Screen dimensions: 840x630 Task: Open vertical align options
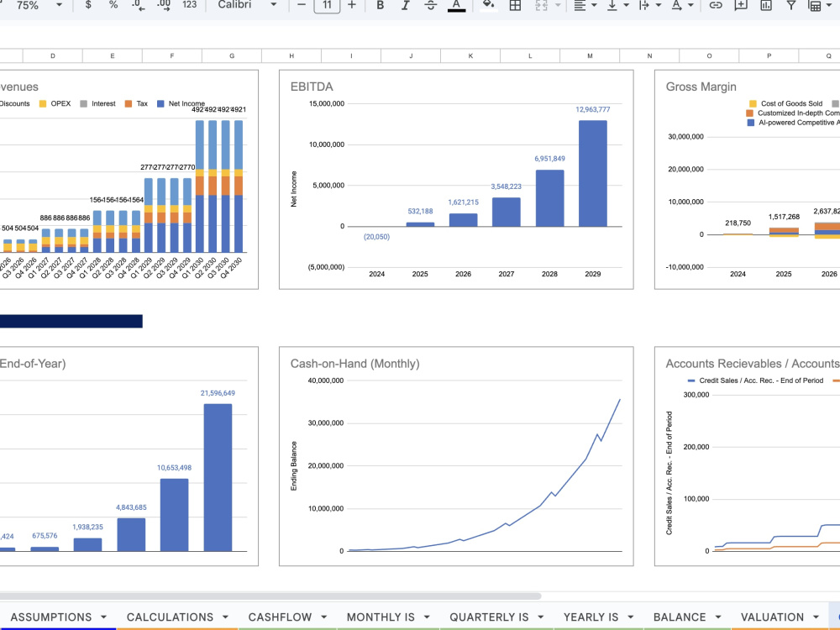[617, 5]
